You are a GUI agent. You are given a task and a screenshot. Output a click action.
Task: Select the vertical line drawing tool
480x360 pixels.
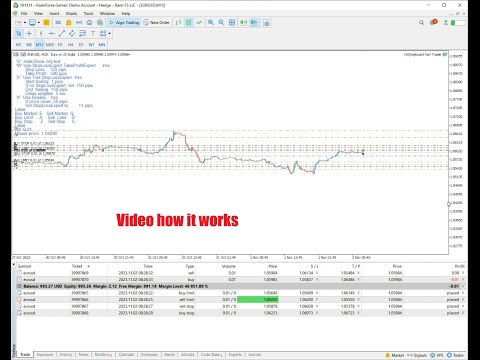coord(41,33)
